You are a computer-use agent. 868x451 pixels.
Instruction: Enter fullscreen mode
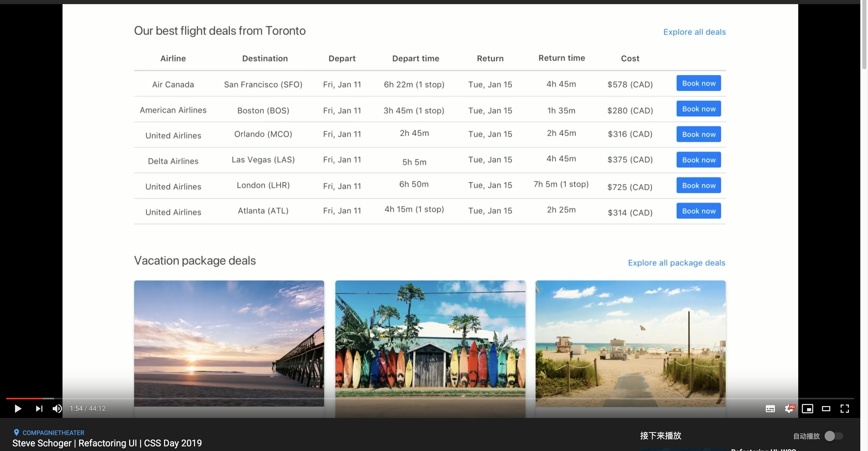click(844, 409)
